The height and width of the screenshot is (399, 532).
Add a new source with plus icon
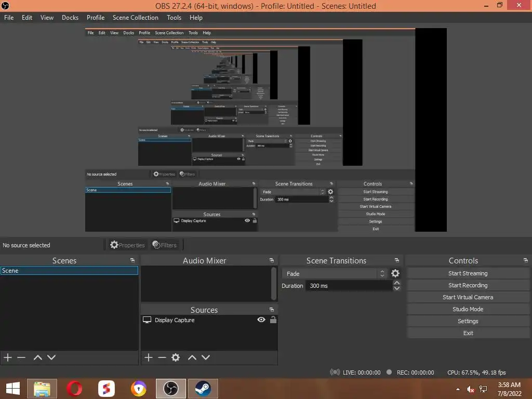pos(148,357)
